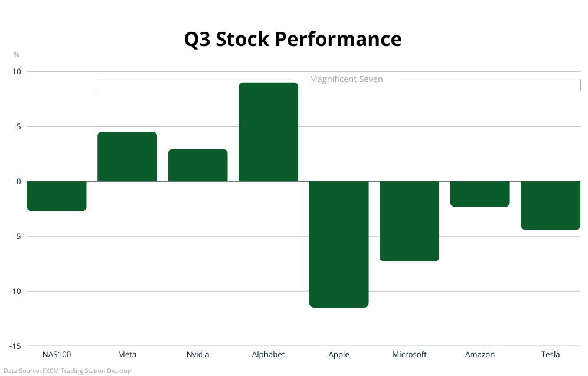Select the Microsoft x-axis label
Screen dimensions: 588x376
[409, 354]
